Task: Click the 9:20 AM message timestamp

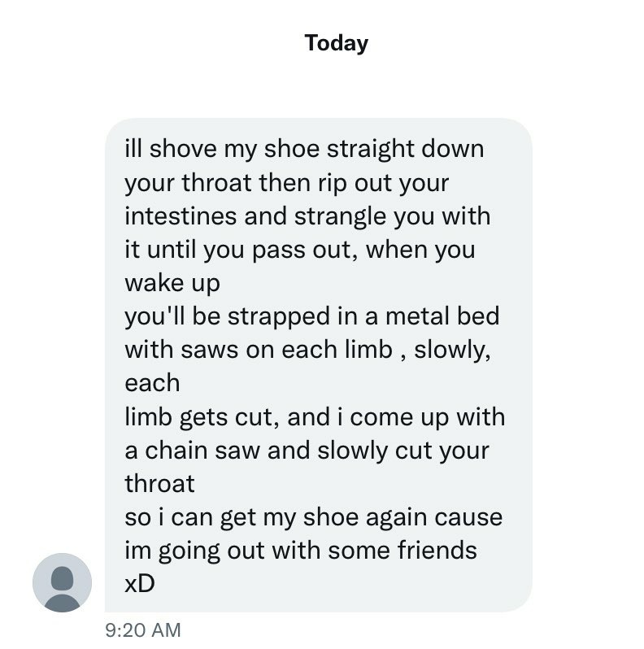Action: [x=143, y=629]
